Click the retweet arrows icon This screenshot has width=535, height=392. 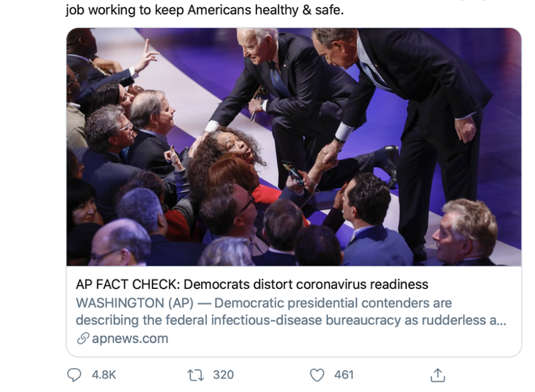click(195, 375)
